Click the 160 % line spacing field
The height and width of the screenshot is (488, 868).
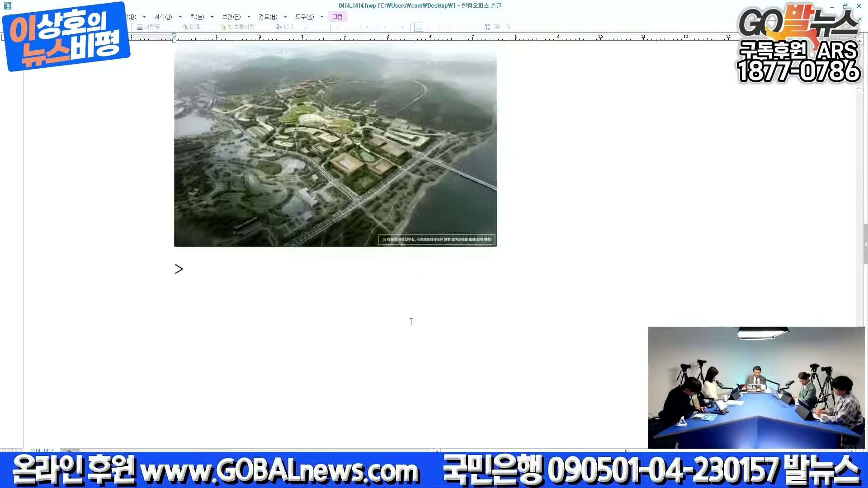pyautogui.click(x=495, y=27)
